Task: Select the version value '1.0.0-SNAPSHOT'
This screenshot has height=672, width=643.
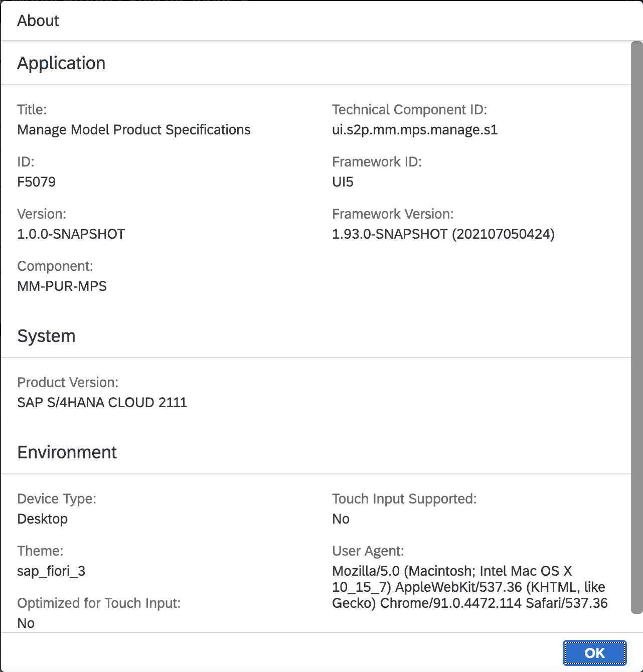Action: coord(71,234)
